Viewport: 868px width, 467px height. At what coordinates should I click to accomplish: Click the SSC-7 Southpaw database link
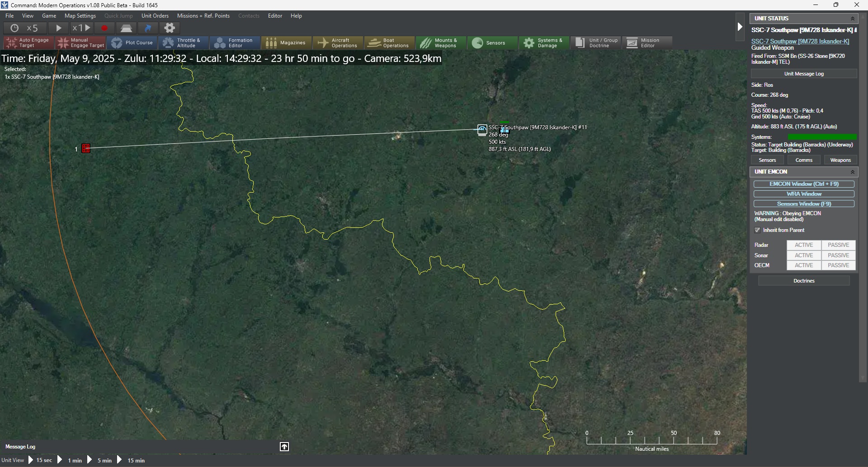click(800, 41)
